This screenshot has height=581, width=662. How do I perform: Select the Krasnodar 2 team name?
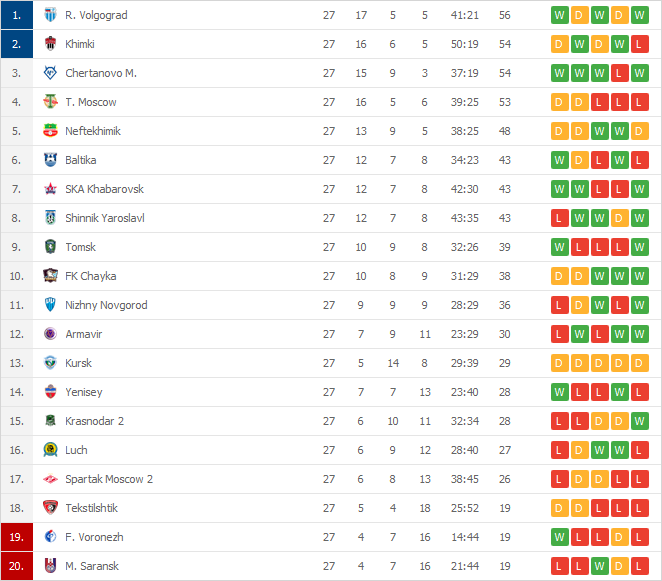pyautogui.click(x=95, y=421)
